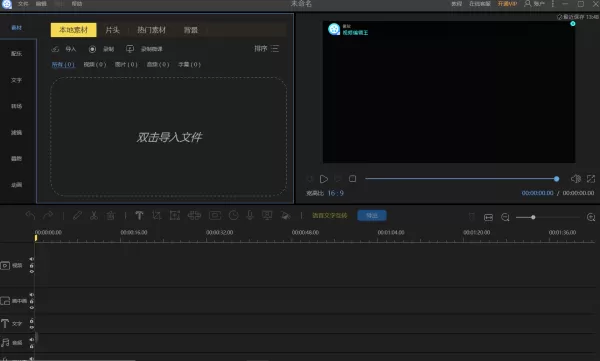Switch to the 热门素材 tab
The height and width of the screenshot is (361, 600).
152,30
